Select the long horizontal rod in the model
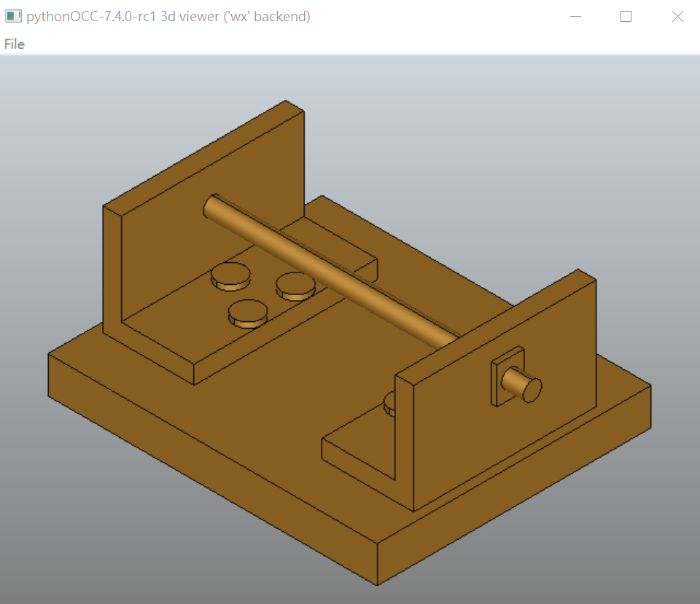The image size is (700, 604). 330,271
